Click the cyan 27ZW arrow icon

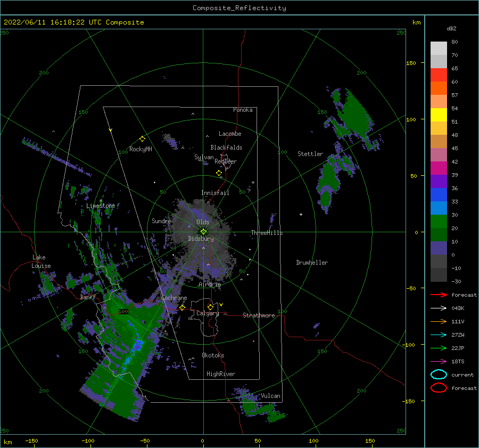click(x=439, y=335)
